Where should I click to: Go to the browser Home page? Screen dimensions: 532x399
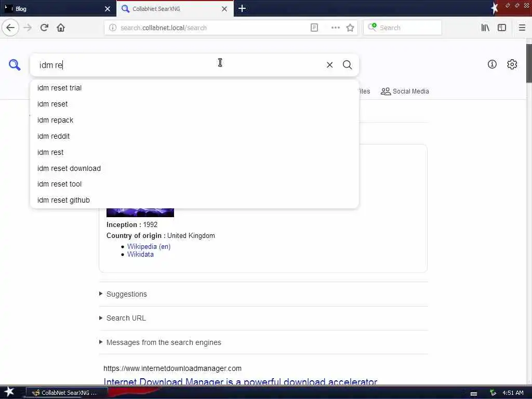click(x=61, y=28)
